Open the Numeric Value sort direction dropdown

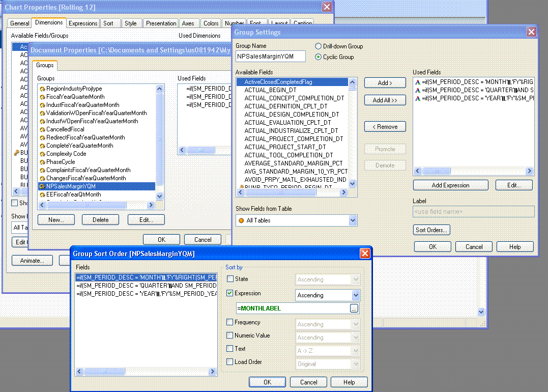click(x=356, y=338)
